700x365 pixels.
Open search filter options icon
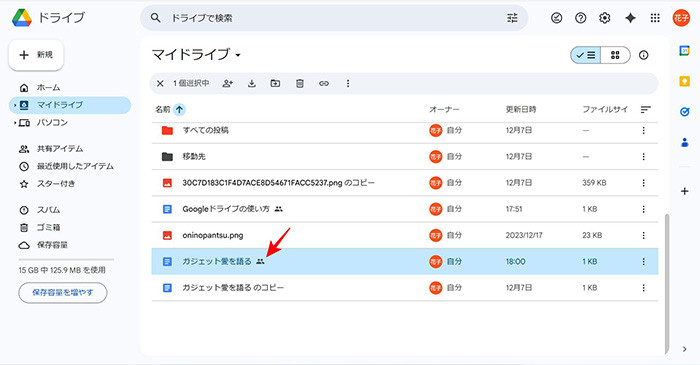click(512, 18)
